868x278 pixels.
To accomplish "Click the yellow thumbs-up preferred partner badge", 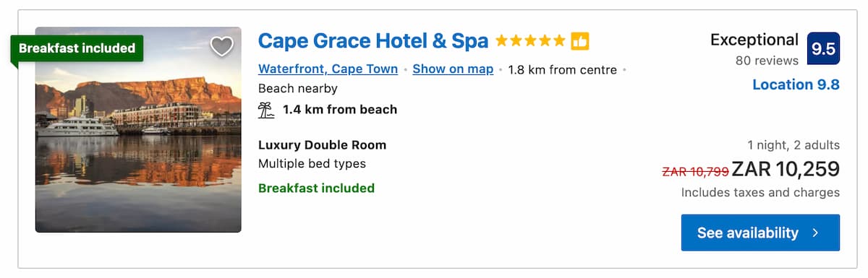I will click(580, 41).
